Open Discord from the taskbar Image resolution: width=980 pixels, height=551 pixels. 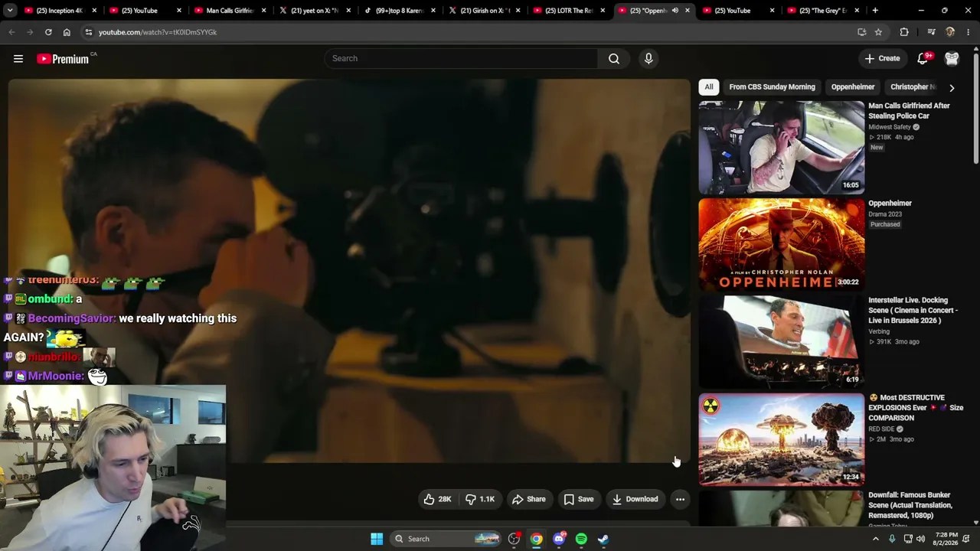(x=559, y=539)
